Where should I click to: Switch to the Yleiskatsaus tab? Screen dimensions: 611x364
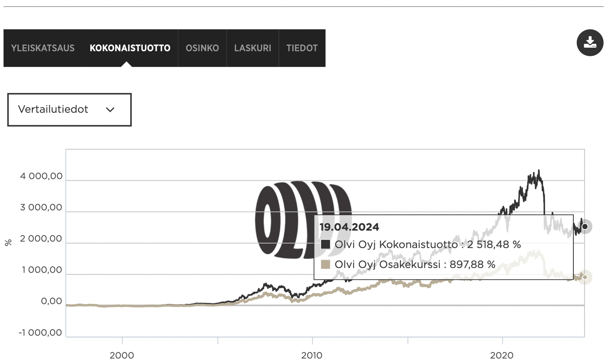tap(43, 48)
